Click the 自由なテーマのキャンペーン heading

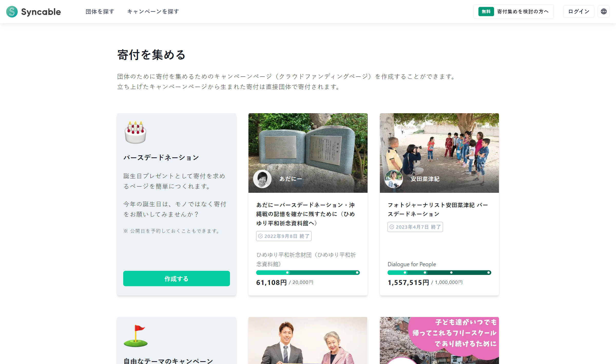pyautogui.click(x=168, y=361)
